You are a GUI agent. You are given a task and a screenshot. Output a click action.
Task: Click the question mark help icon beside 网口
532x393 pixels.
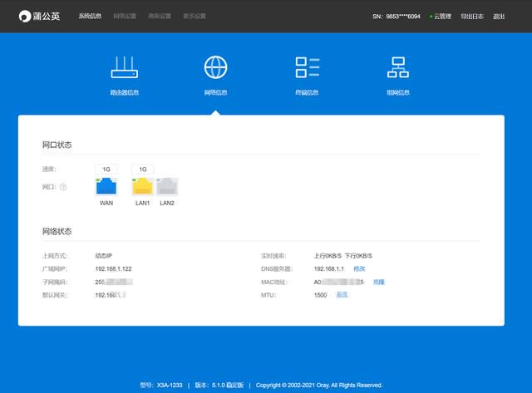tap(63, 187)
